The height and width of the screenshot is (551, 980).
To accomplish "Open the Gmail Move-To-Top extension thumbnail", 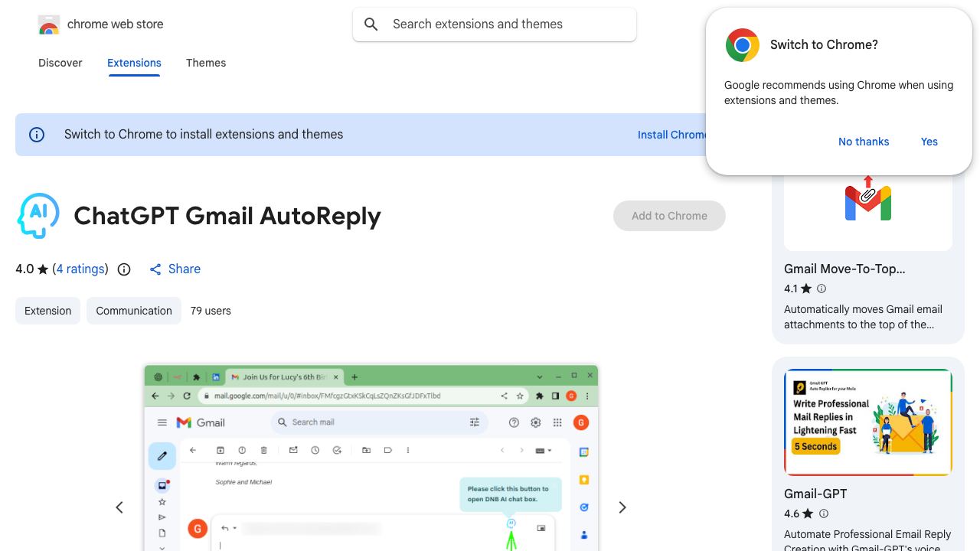I will (868, 212).
